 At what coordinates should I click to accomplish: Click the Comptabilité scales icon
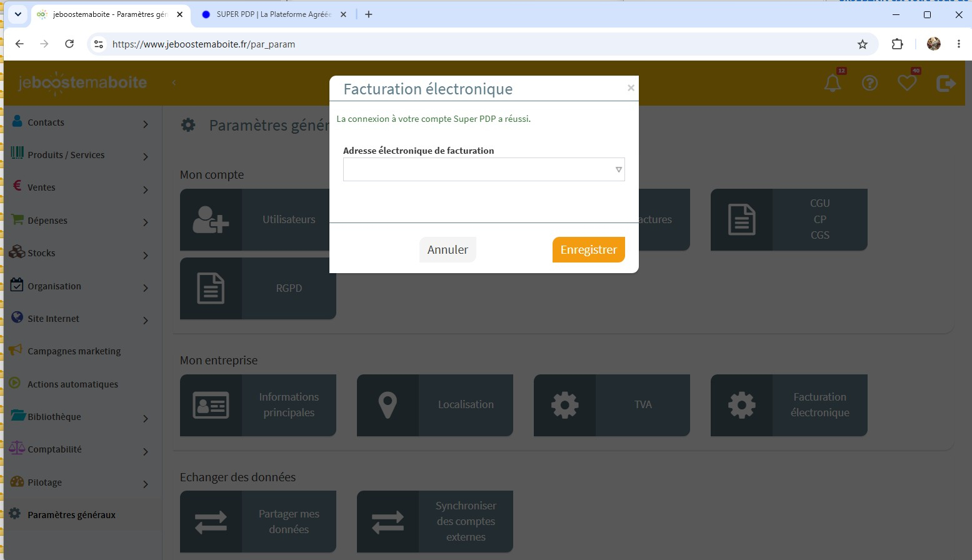(x=17, y=447)
